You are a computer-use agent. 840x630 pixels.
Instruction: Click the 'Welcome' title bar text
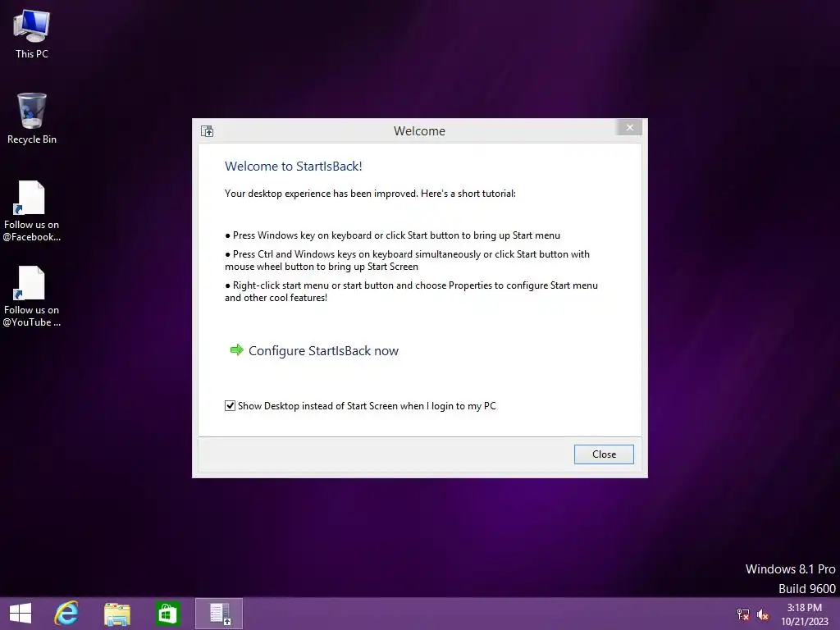coord(419,131)
